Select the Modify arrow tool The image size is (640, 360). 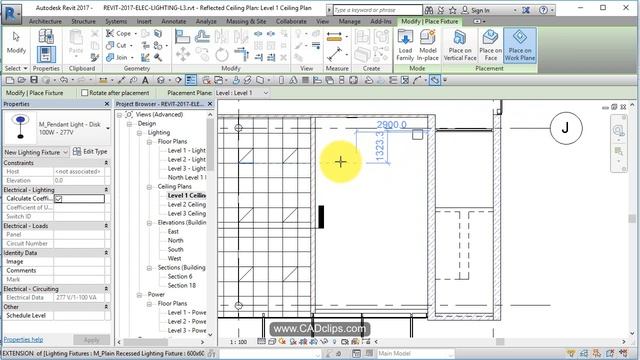pos(16,42)
